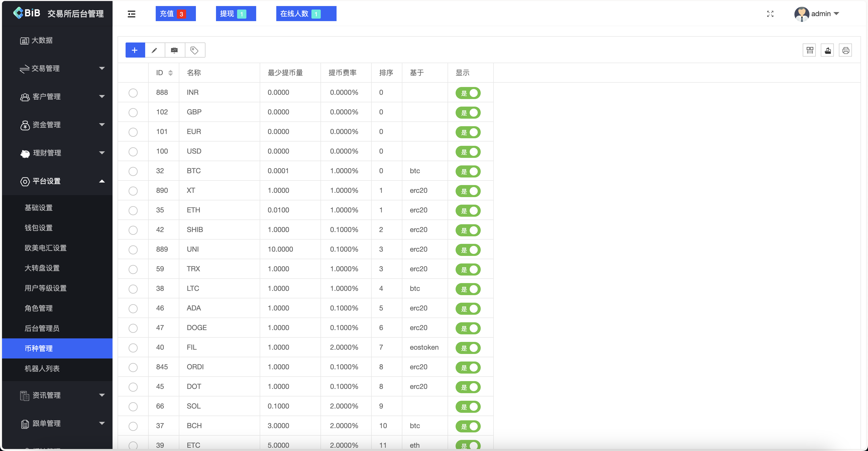Click the tag icon in the toolbar
868x451 pixels.
pyautogui.click(x=194, y=50)
